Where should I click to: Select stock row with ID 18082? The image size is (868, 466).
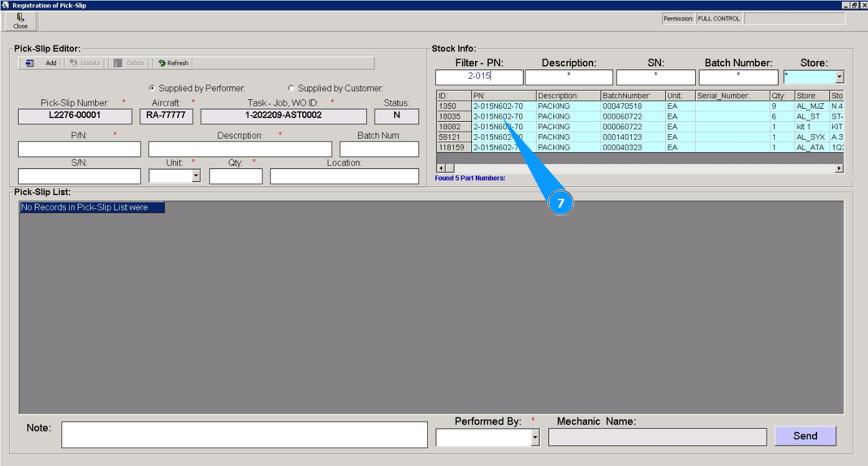point(454,127)
